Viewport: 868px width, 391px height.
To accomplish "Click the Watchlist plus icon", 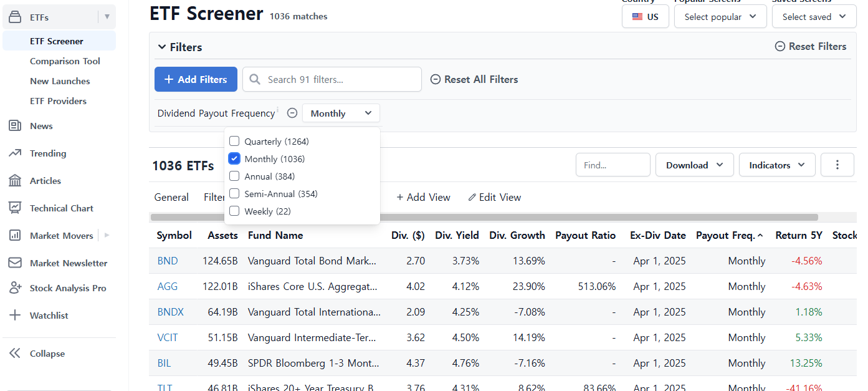I will [x=15, y=316].
